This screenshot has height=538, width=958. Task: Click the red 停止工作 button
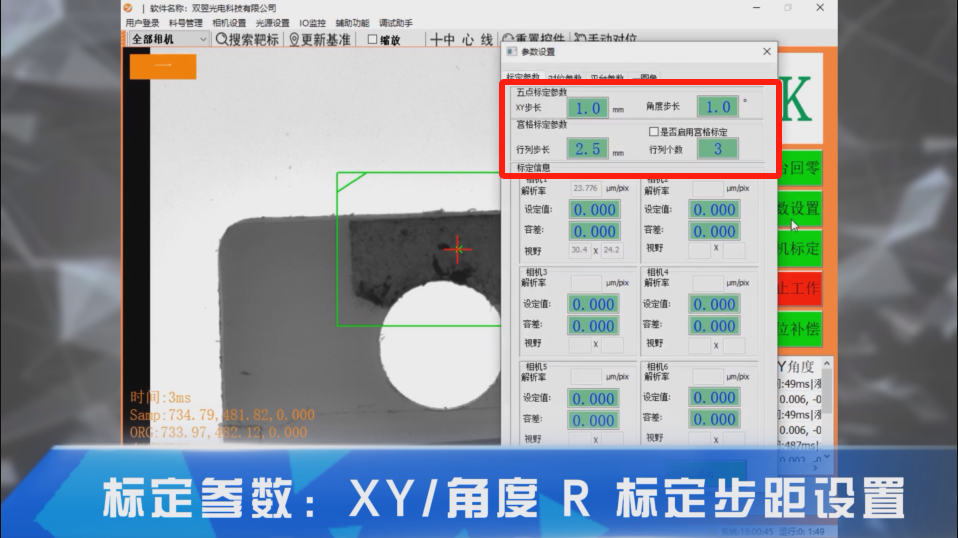pyautogui.click(x=799, y=288)
